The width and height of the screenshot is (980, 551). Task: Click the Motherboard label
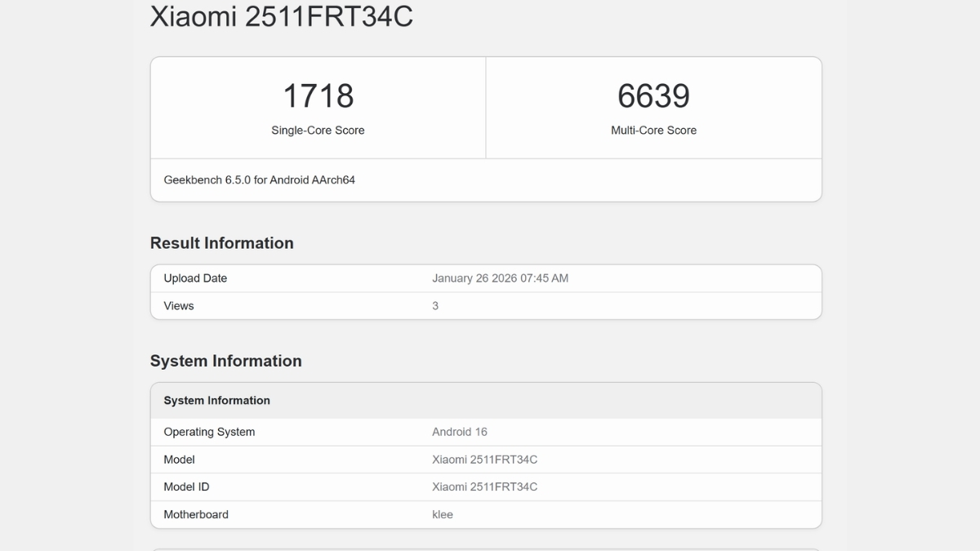[196, 515]
